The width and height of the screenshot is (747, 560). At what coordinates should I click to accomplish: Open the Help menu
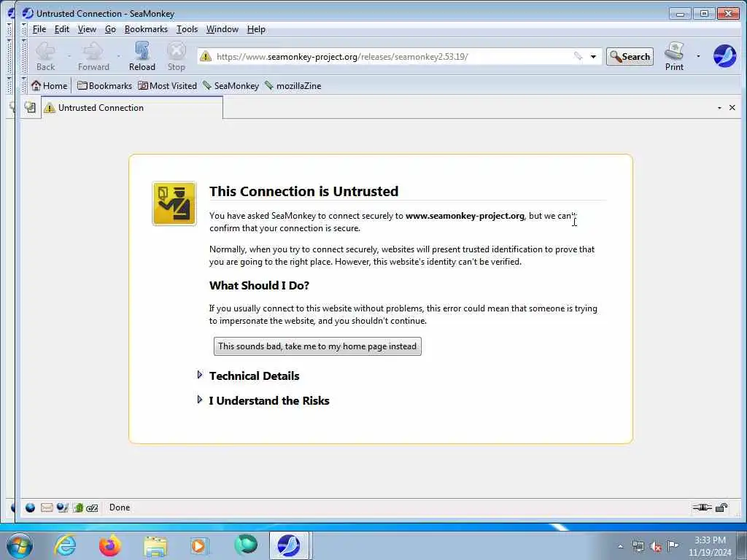[256, 29]
